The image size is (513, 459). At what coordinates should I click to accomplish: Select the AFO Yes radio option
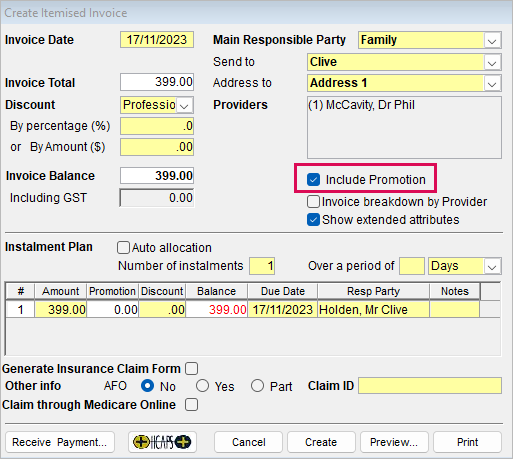(x=202, y=386)
